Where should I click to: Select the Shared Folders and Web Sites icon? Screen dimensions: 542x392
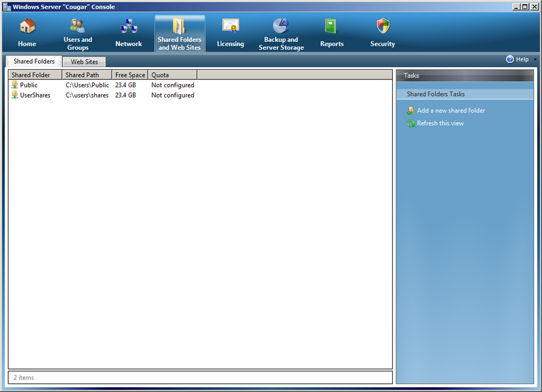click(x=179, y=26)
